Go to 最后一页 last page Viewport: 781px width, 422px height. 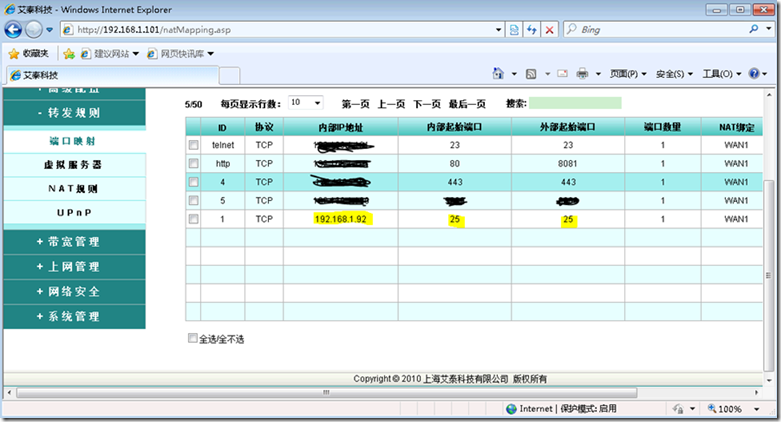click(467, 104)
